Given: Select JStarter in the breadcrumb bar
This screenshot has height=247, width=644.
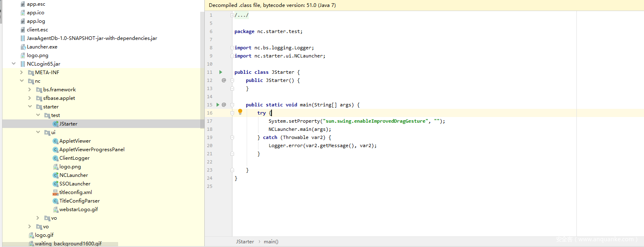Looking at the screenshot, I should (245, 242).
